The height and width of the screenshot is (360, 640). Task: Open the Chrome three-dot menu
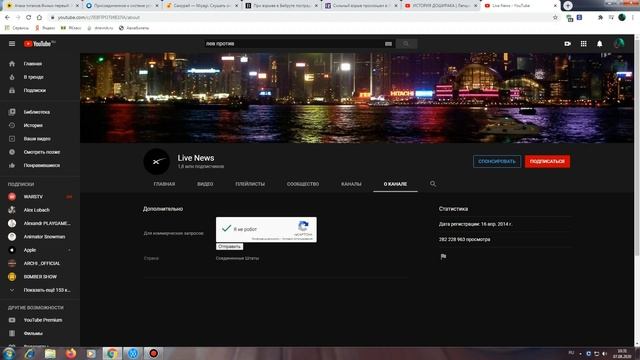[x=633, y=18]
